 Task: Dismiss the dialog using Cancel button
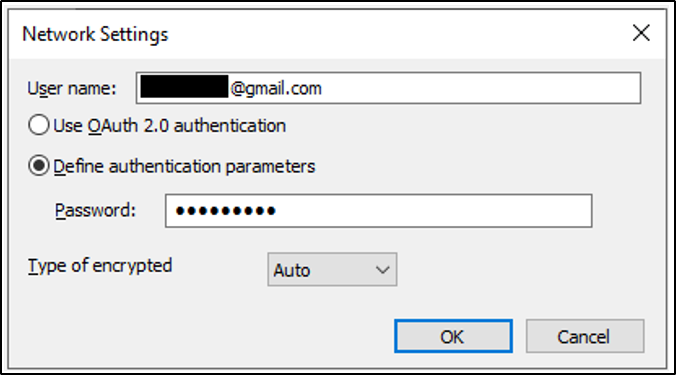click(585, 336)
